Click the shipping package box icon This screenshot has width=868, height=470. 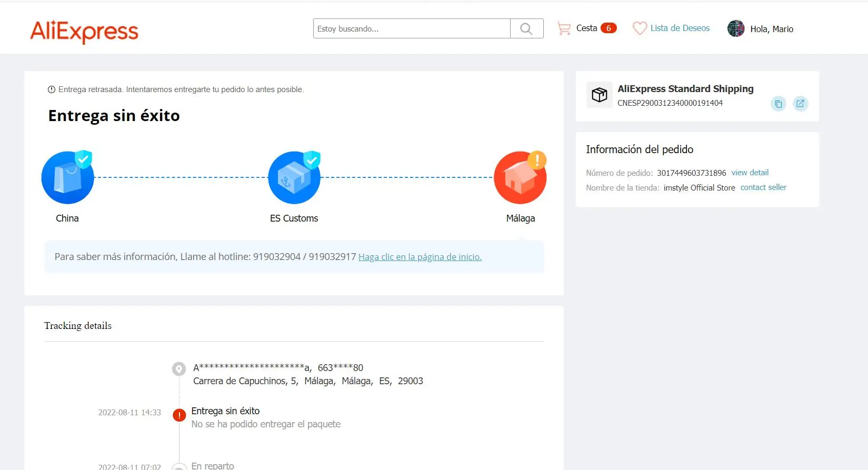[x=600, y=95]
